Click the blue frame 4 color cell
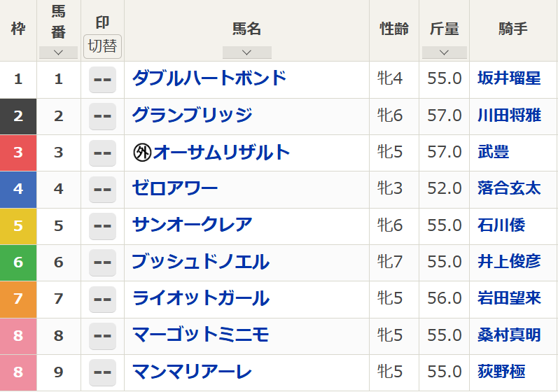The height and width of the screenshot is (392, 558). 18,190
